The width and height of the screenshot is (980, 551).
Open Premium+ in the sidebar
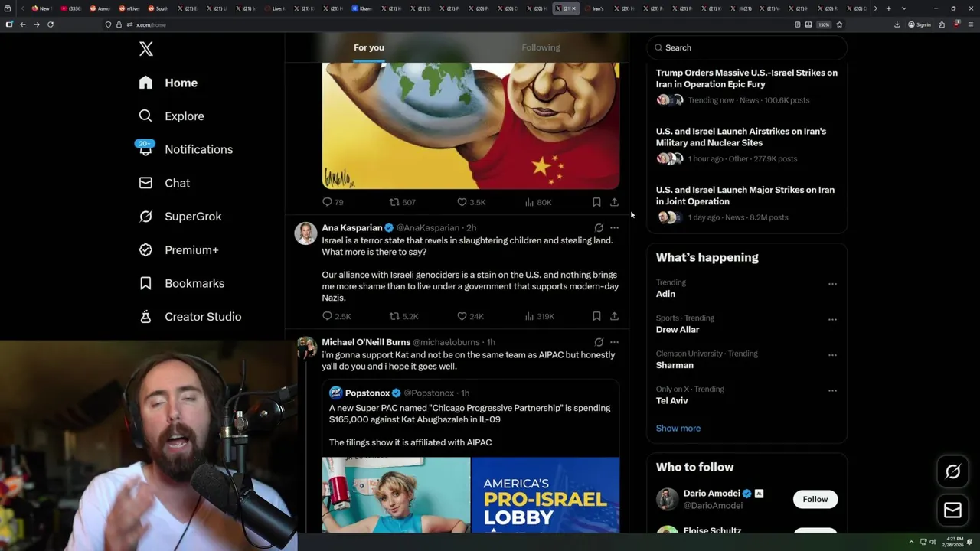pos(178,249)
